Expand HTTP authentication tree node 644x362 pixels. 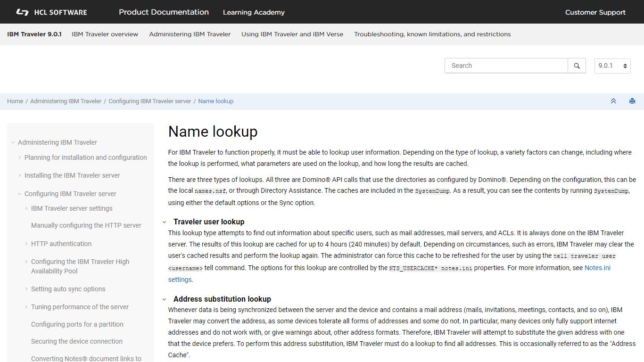point(26,244)
